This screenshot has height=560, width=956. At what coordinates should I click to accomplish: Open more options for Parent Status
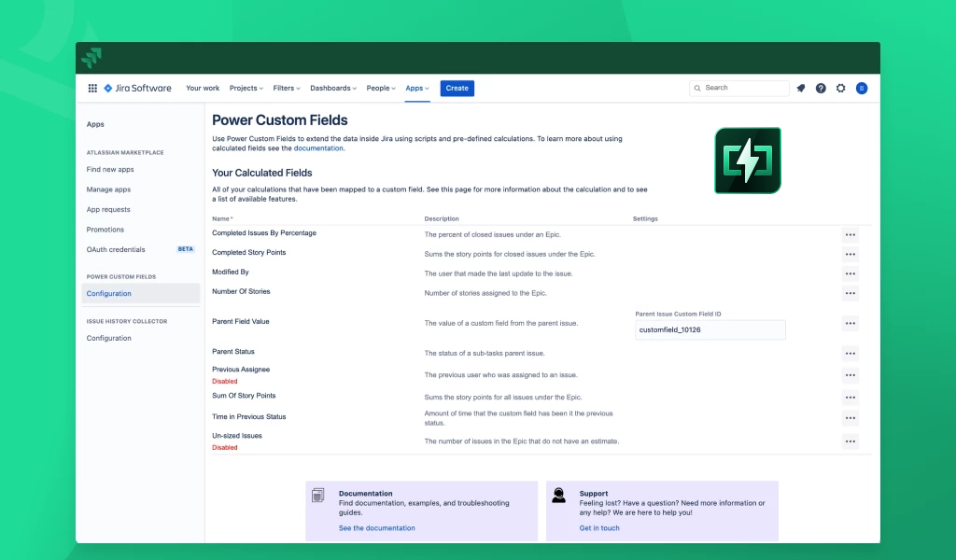point(850,354)
